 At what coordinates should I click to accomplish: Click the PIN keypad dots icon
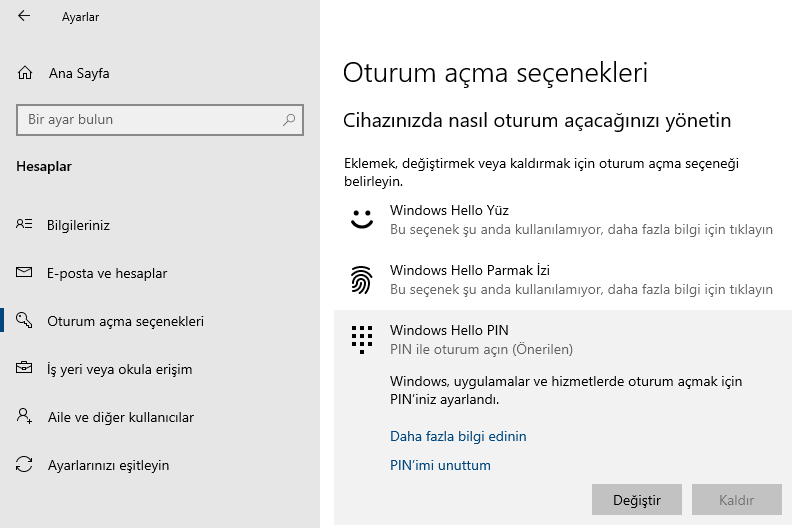[x=361, y=339]
